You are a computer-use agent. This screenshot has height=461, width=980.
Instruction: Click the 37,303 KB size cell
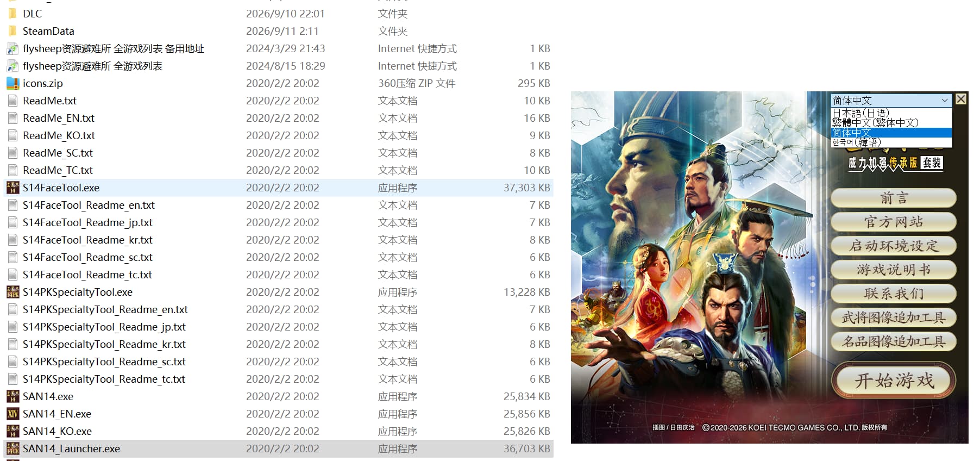527,188
